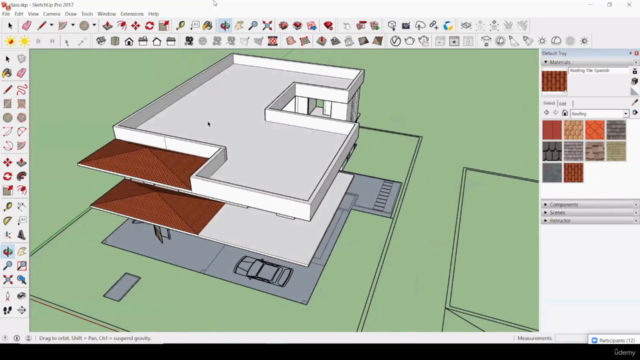This screenshot has height=360, width=640.
Task: Activate the Orbit tool in top toolbar
Action: coord(225,26)
